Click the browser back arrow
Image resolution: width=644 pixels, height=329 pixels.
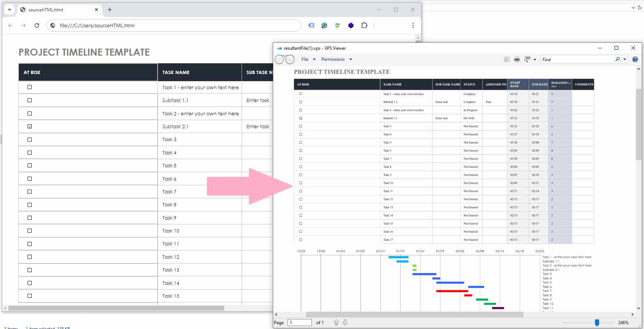click(x=10, y=25)
